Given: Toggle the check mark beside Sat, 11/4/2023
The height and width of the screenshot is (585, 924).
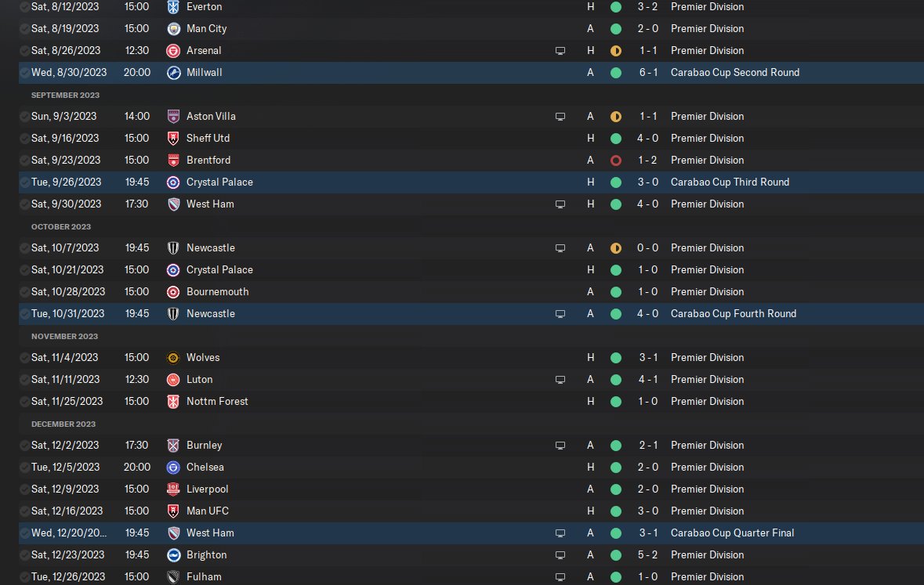Looking at the screenshot, I should pyautogui.click(x=24, y=357).
